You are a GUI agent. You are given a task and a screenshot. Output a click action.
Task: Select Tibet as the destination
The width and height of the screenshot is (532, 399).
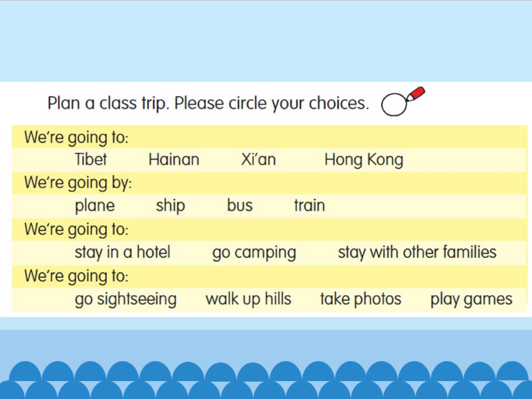pos(91,159)
